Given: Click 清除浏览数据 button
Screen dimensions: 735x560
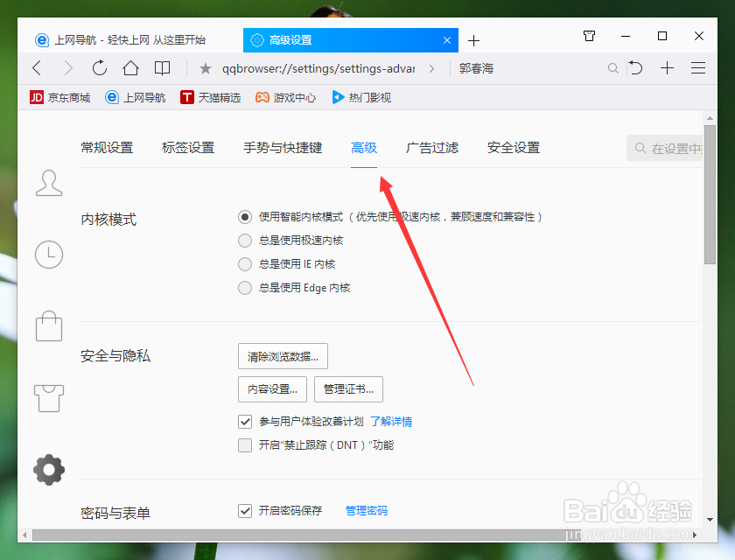Looking at the screenshot, I should 283,357.
